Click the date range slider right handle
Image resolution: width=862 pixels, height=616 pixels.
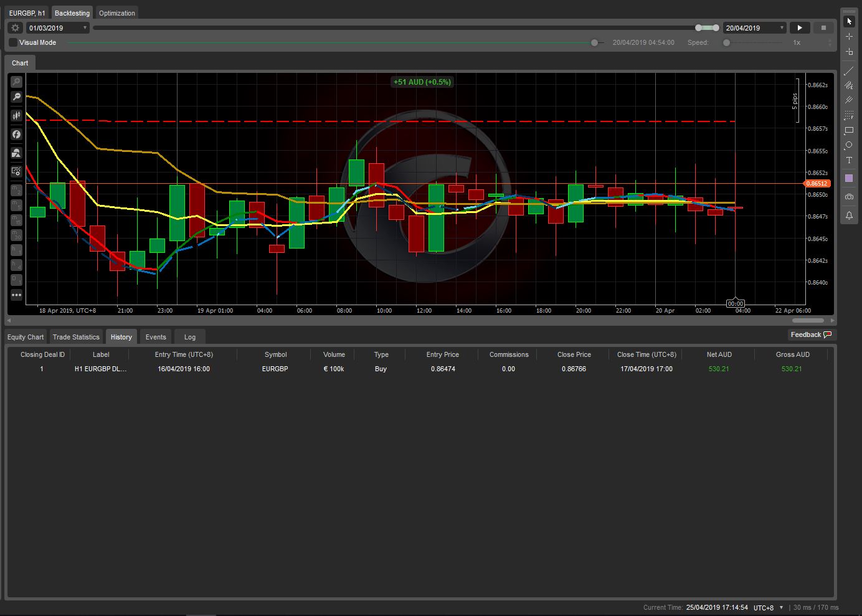[x=716, y=28]
